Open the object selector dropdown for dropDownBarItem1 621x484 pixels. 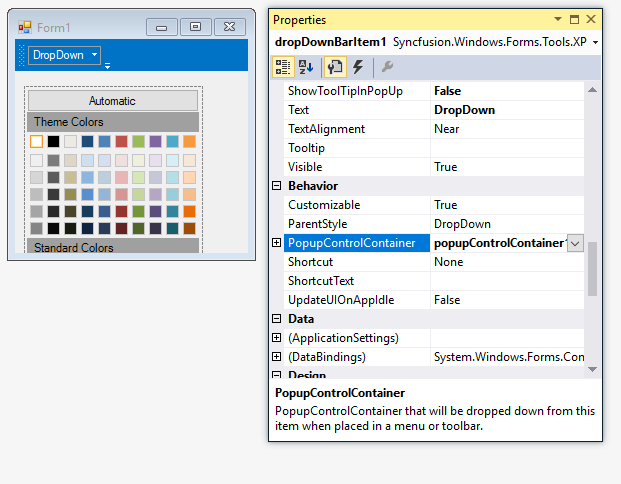[x=595, y=42]
